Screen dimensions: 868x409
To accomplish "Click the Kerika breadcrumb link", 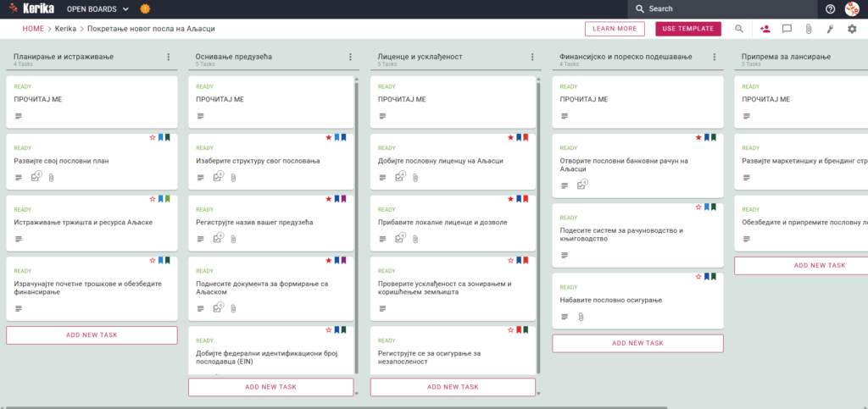I will (x=65, y=29).
